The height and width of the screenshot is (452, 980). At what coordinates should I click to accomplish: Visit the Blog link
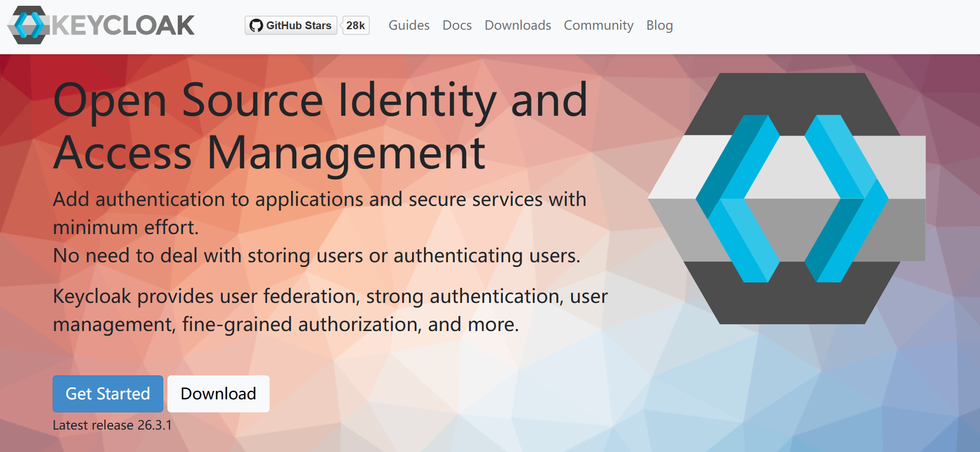pyautogui.click(x=659, y=26)
